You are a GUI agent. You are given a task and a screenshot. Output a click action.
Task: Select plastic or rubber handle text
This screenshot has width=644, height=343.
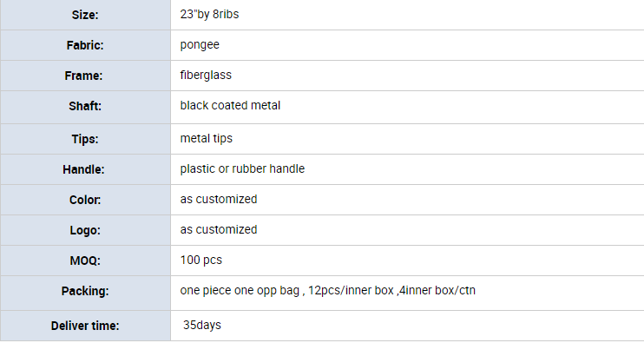click(x=242, y=168)
